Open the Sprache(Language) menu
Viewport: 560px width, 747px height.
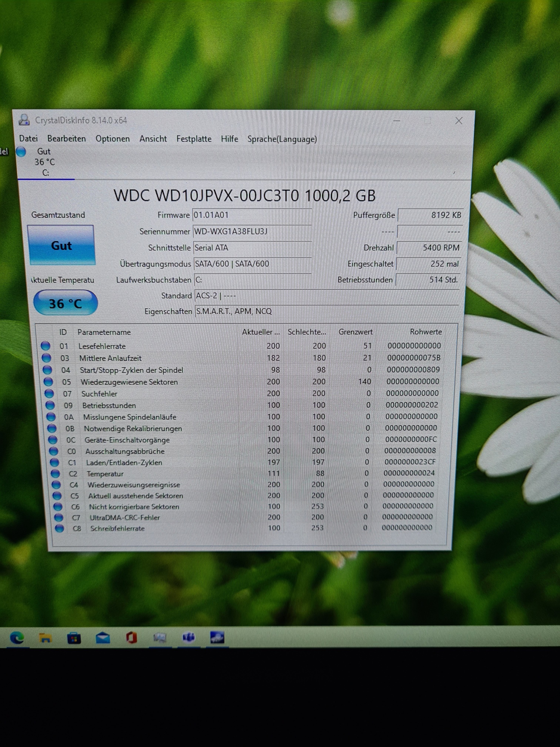(x=282, y=139)
